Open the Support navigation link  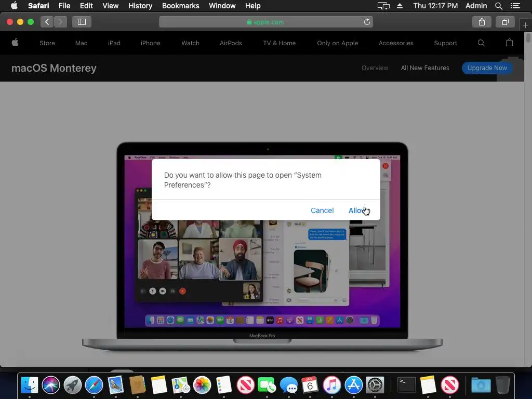[445, 43]
